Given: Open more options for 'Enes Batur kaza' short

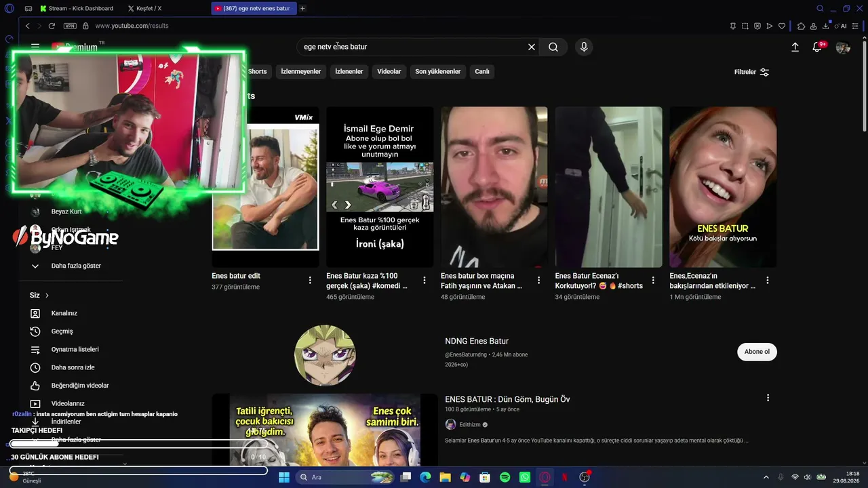Looking at the screenshot, I should (425, 280).
